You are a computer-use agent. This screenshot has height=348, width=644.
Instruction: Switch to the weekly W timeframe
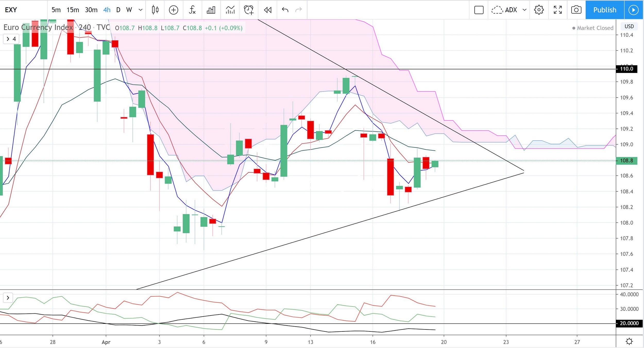click(x=129, y=10)
